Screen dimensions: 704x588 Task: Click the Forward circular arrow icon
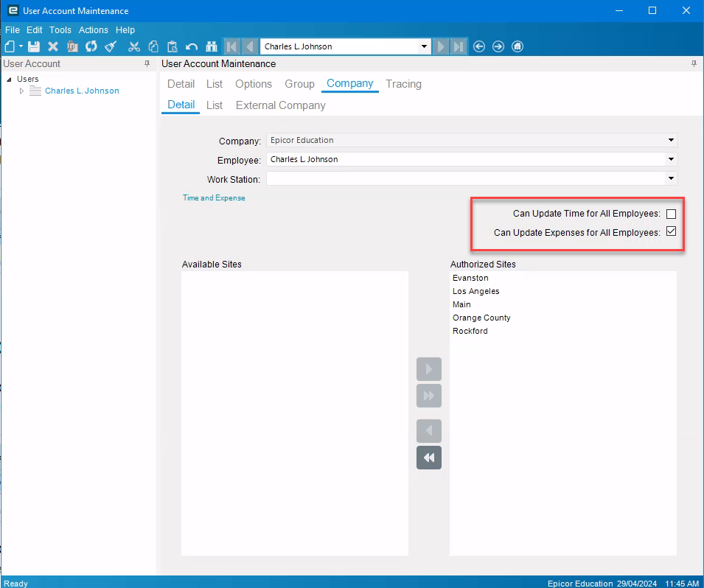click(x=498, y=46)
